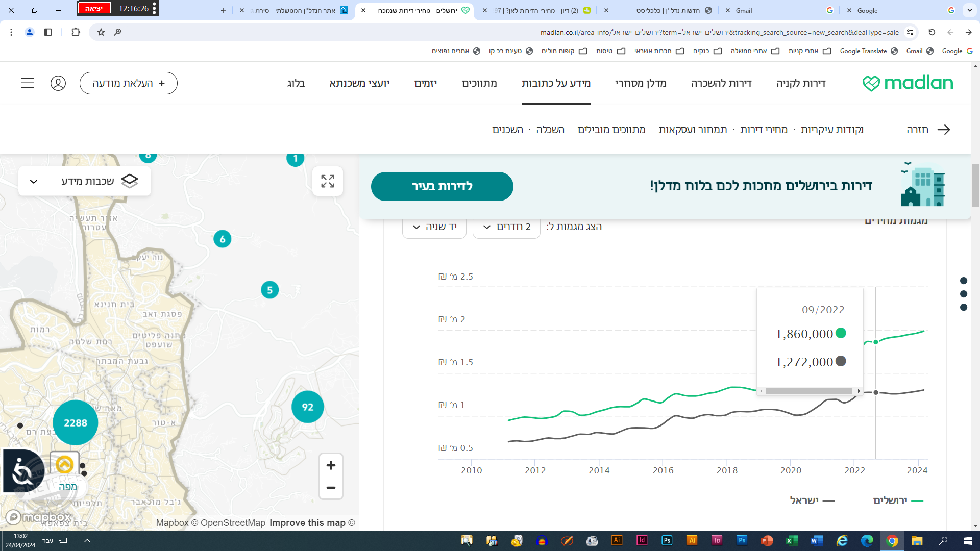The image size is (980, 551).
Task: Expand the 'שכבות מידע' map layers panel
Action: point(84,180)
